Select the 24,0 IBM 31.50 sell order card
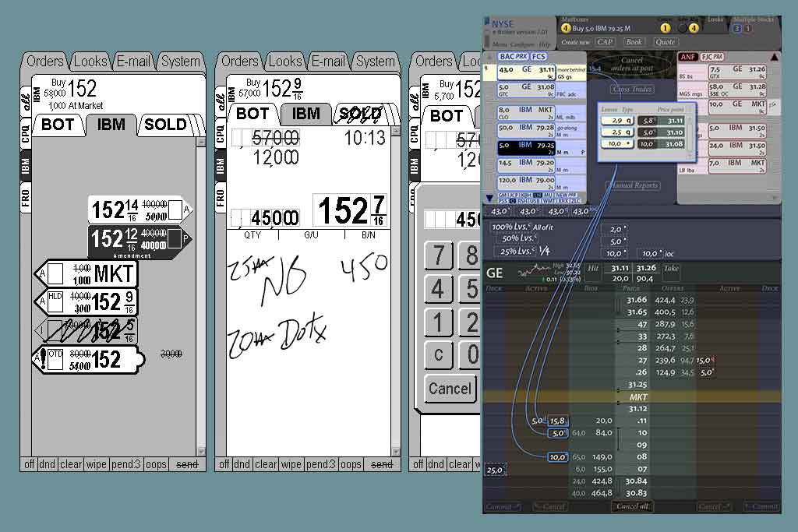The width and height of the screenshot is (798, 532). tap(737, 148)
